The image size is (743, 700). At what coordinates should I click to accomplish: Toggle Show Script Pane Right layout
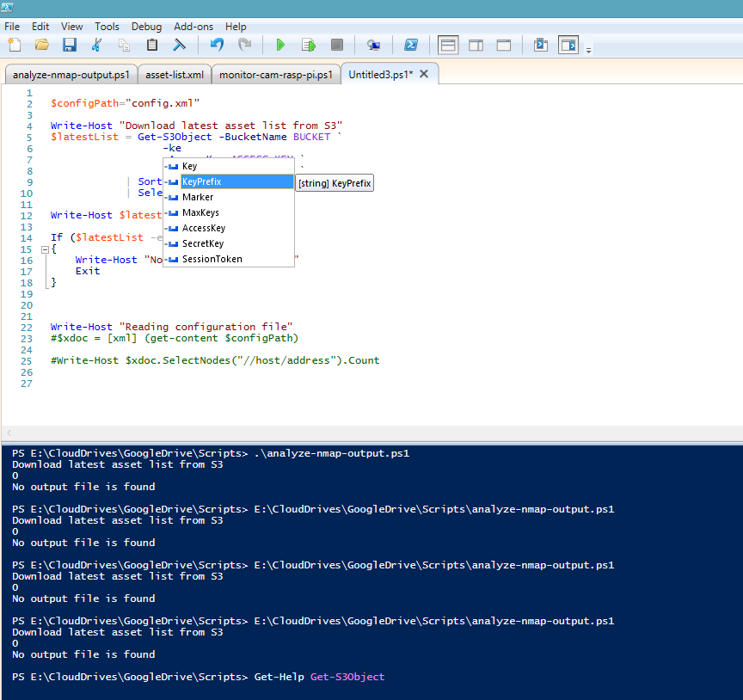(x=476, y=45)
